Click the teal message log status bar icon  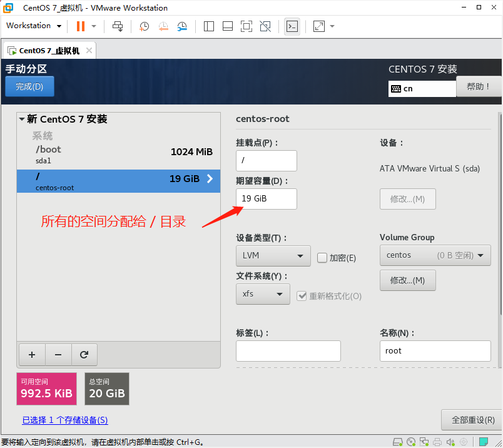pos(484,442)
